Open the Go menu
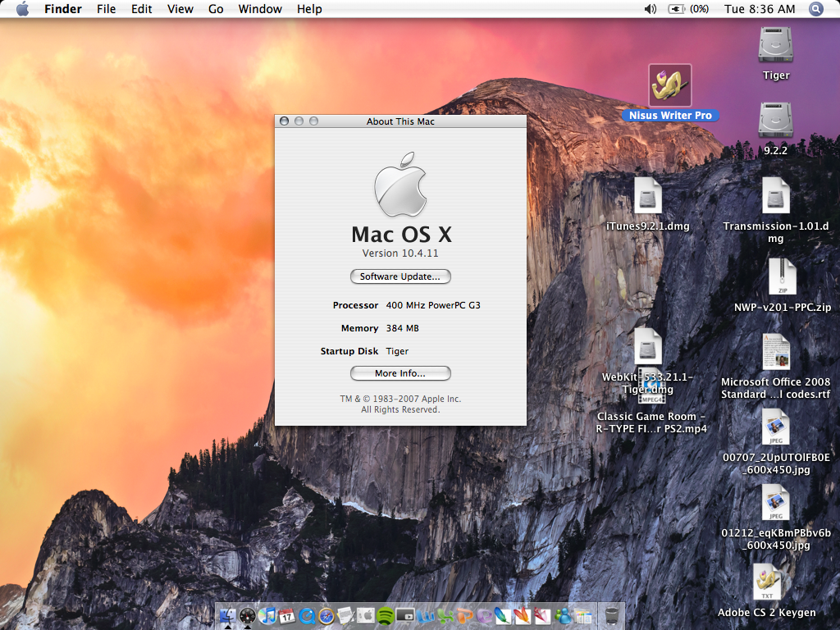840x630 pixels. pos(216,9)
